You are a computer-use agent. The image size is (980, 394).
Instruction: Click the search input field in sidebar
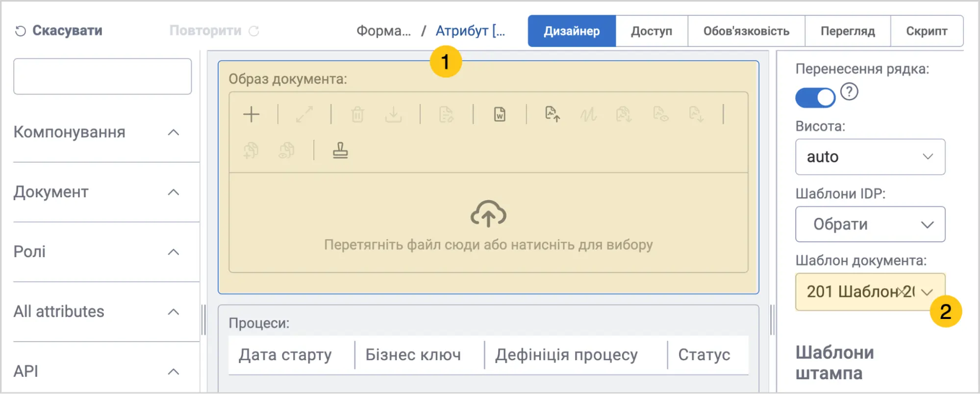(x=102, y=77)
